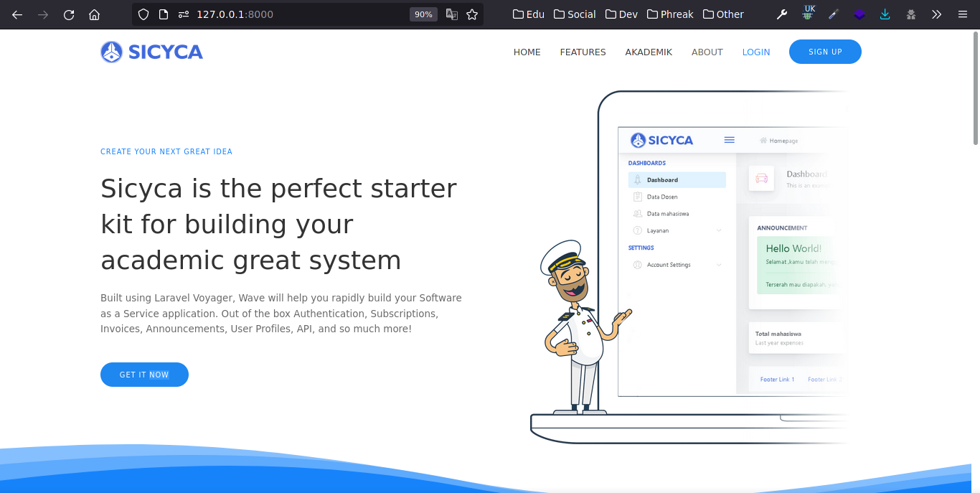Click the page vertical scrollbar thumb
This screenshot has width=980, height=493.
[976, 88]
